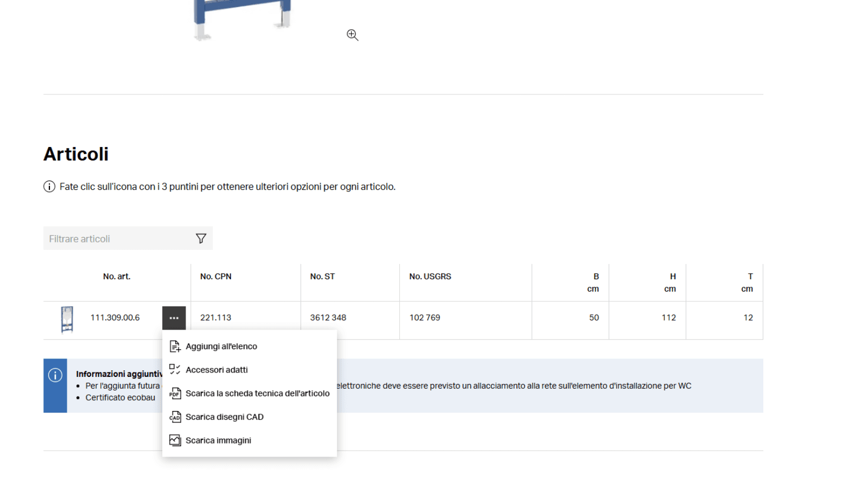Click the filter funnel icon next to Filtrare articoli

pyautogui.click(x=201, y=238)
